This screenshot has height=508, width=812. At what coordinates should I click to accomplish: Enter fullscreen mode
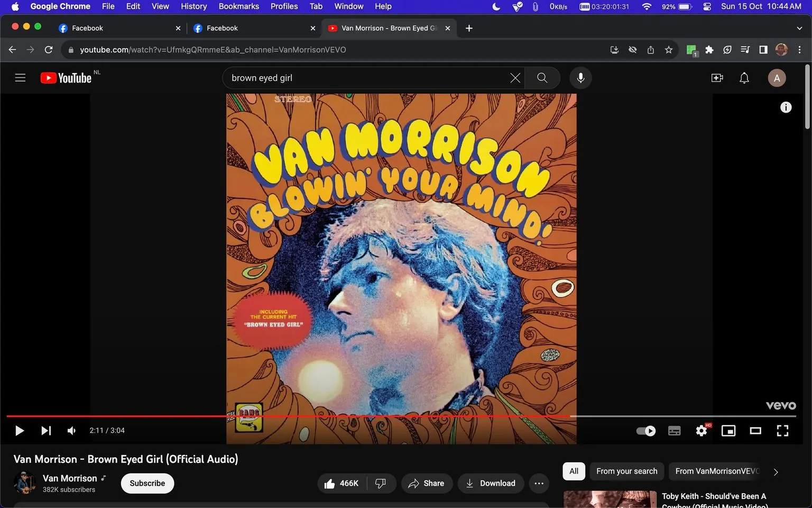coord(782,430)
